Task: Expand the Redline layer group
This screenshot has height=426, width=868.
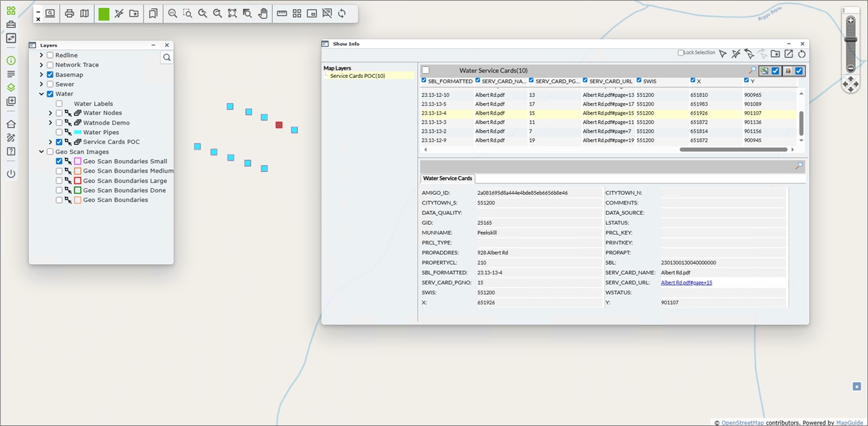Action: click(41, 56)
